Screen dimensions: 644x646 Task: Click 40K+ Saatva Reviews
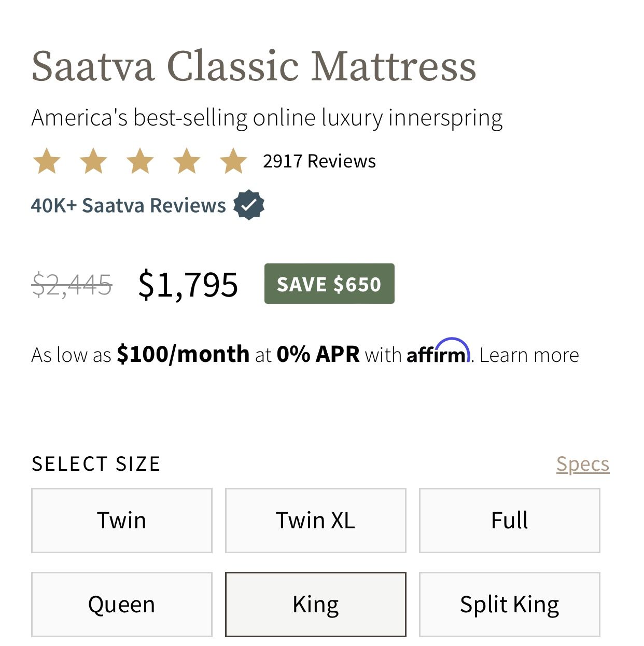[x=128, y=205]
